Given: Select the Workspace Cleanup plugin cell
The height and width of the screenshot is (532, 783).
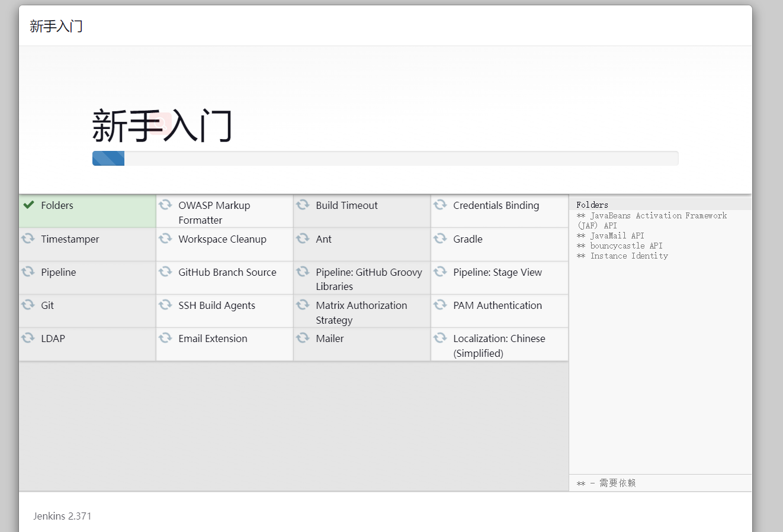Looking at the screenshot, I should [222, 239].
